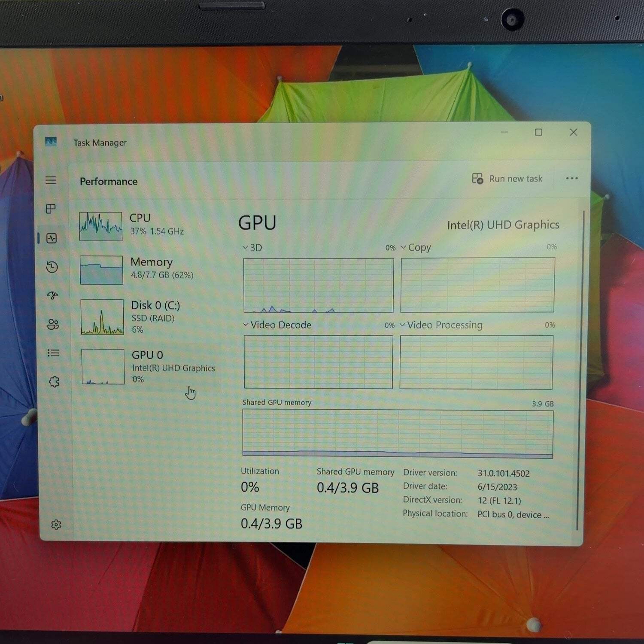This screenshot has width=644, height=644.
Task: Open the Startup apps page icon
Action: pos(52,295)
